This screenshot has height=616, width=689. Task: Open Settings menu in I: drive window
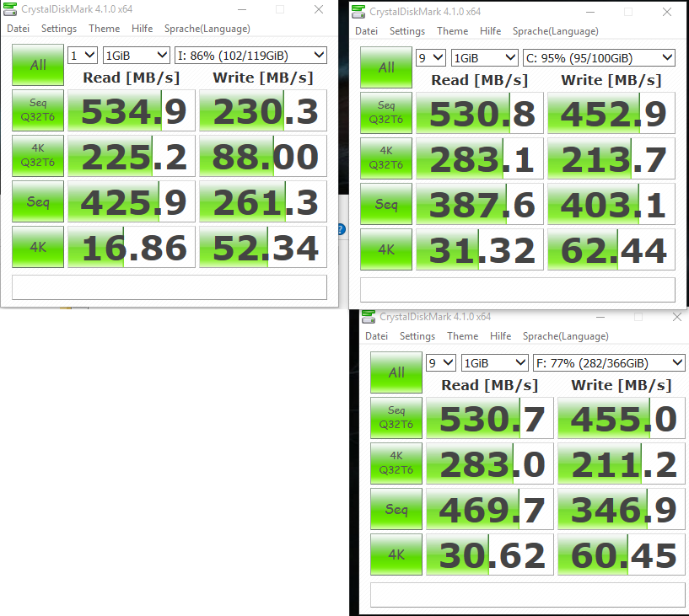coord(59,29)
